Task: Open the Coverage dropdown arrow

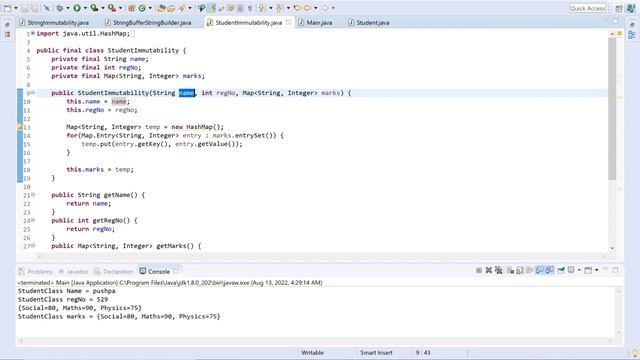Action: [103, 8]
